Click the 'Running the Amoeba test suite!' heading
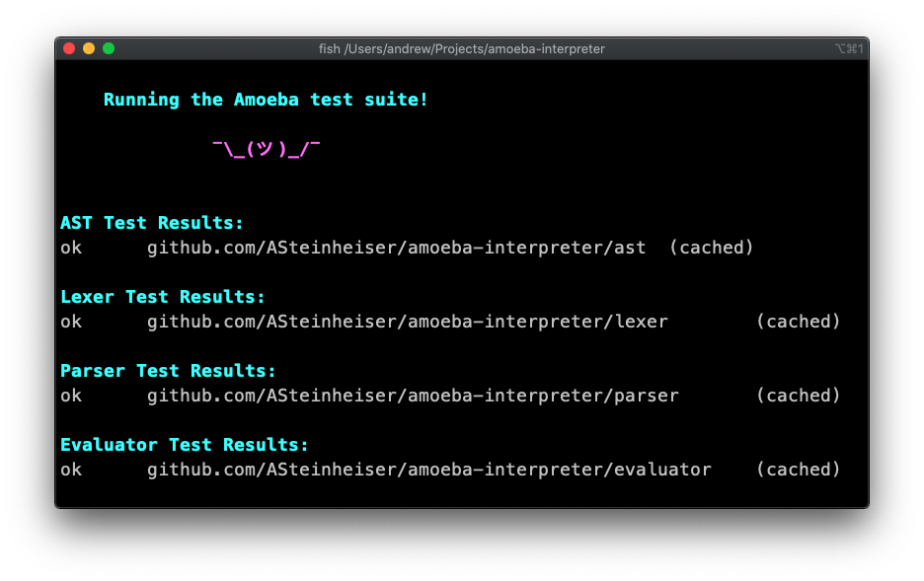The width and height of the screenshot is (924, 581). [x=266, y=100]
